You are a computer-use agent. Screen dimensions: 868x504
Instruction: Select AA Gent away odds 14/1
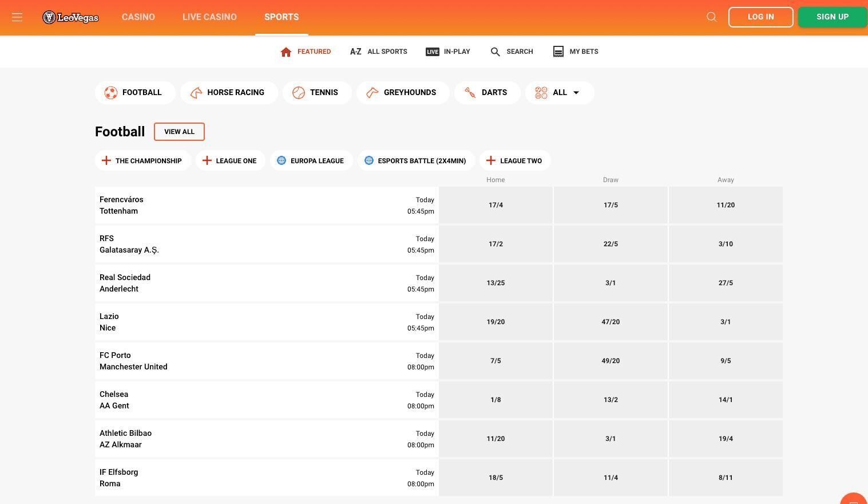(x=726, y=400)
